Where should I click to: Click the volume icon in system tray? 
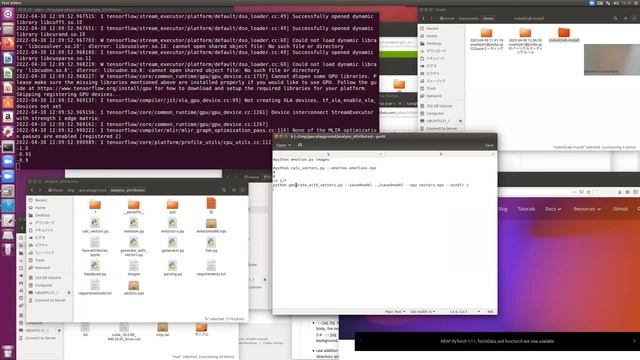[616, 3]
